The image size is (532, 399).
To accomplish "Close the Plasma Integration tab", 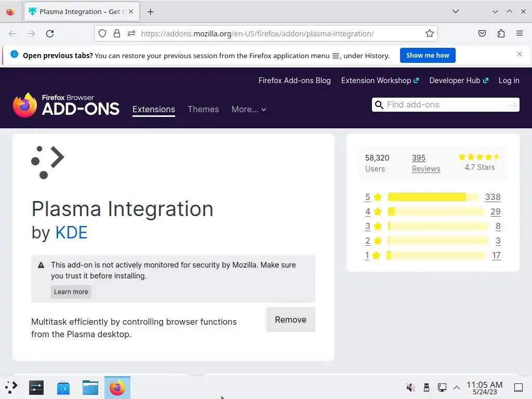I will click(131, 11).
